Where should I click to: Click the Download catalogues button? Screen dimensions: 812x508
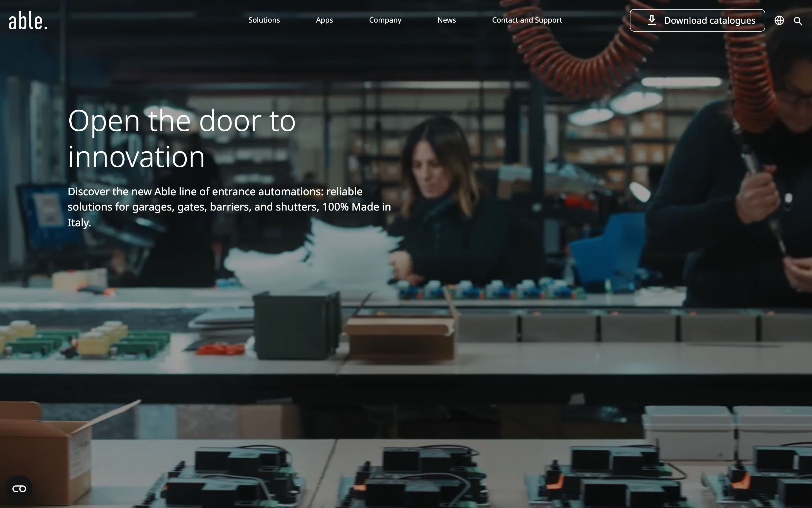tap(697, 21)
